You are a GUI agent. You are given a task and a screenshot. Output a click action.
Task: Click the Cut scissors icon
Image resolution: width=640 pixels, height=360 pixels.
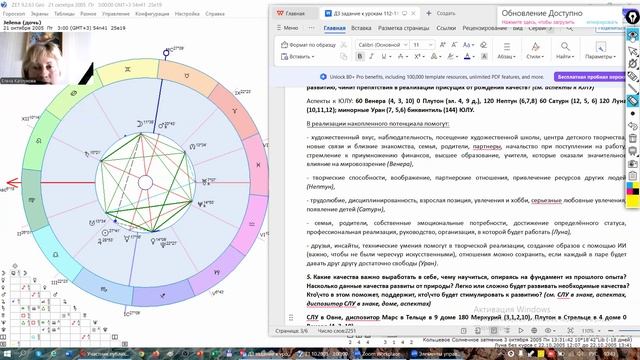click(344, 44)
